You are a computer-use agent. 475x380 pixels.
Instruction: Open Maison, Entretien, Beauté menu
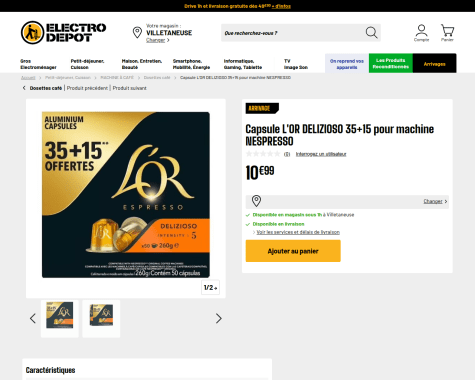point(142,64)
